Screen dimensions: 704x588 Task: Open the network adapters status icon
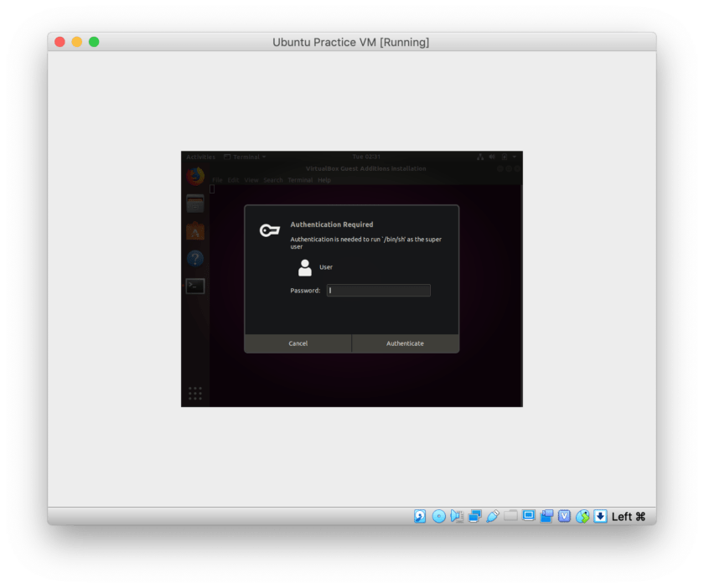tap(474, 516)
